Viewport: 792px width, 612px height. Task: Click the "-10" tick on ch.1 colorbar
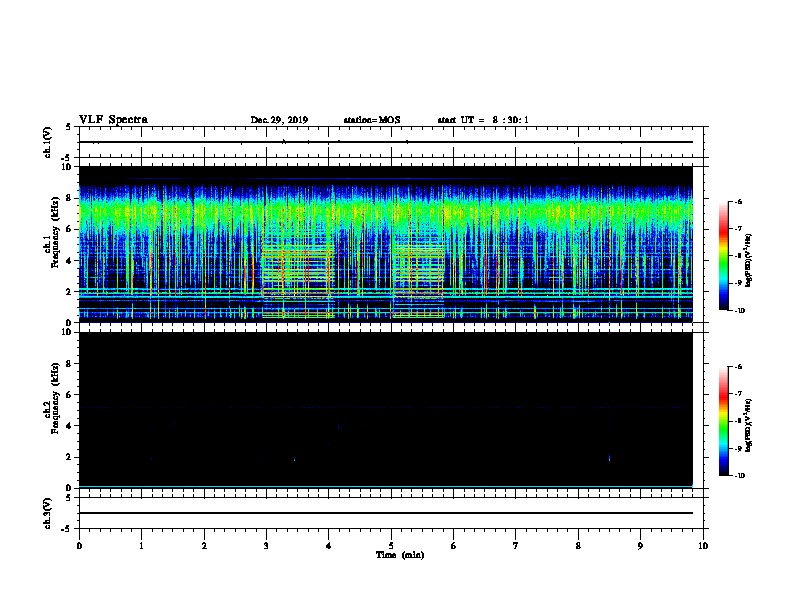[x=739, y=311]
